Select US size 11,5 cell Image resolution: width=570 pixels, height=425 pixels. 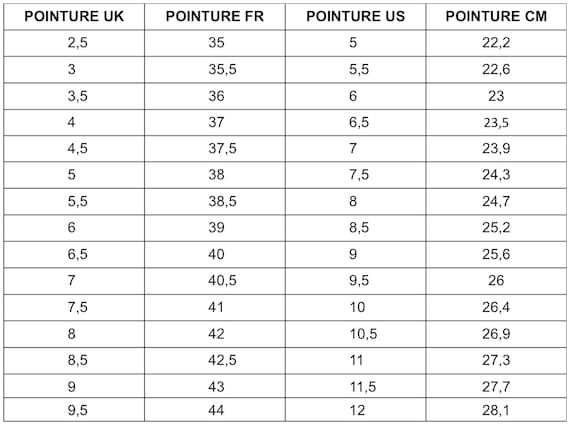tap(356, 386)
